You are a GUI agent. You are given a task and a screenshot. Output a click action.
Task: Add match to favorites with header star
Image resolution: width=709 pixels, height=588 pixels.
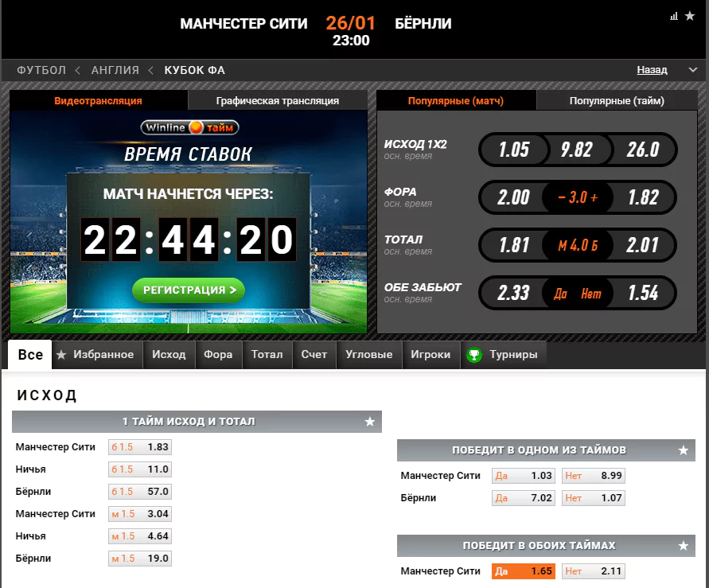(690, 16)
